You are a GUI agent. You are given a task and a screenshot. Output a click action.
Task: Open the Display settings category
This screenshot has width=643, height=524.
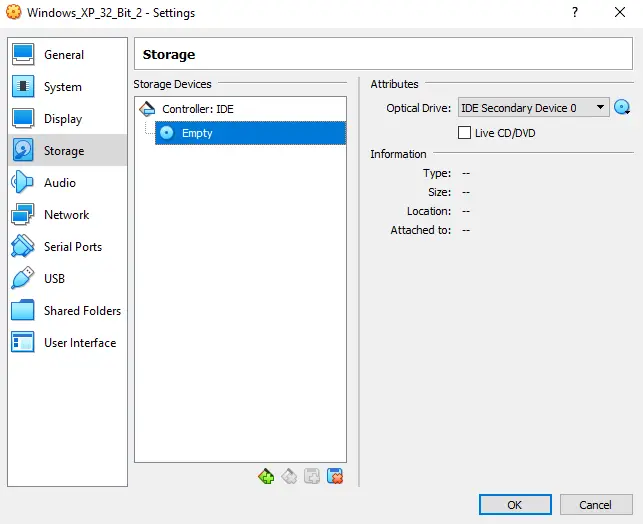(x=67, y=118)
